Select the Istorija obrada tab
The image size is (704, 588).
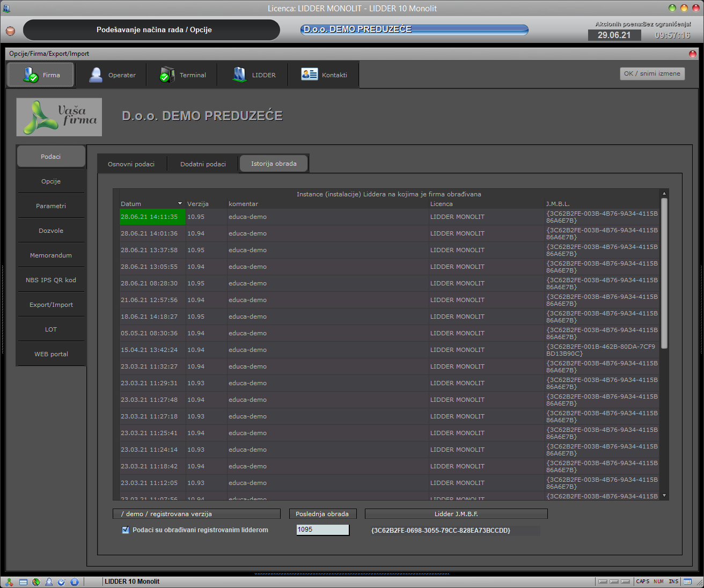274,164
